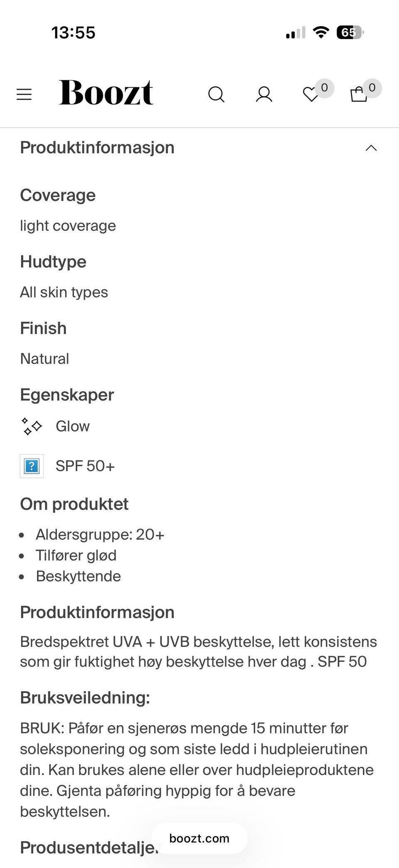This screenshot has height=868, width=399.
Task: Tap the Glow property label
Action: (73, 426)
